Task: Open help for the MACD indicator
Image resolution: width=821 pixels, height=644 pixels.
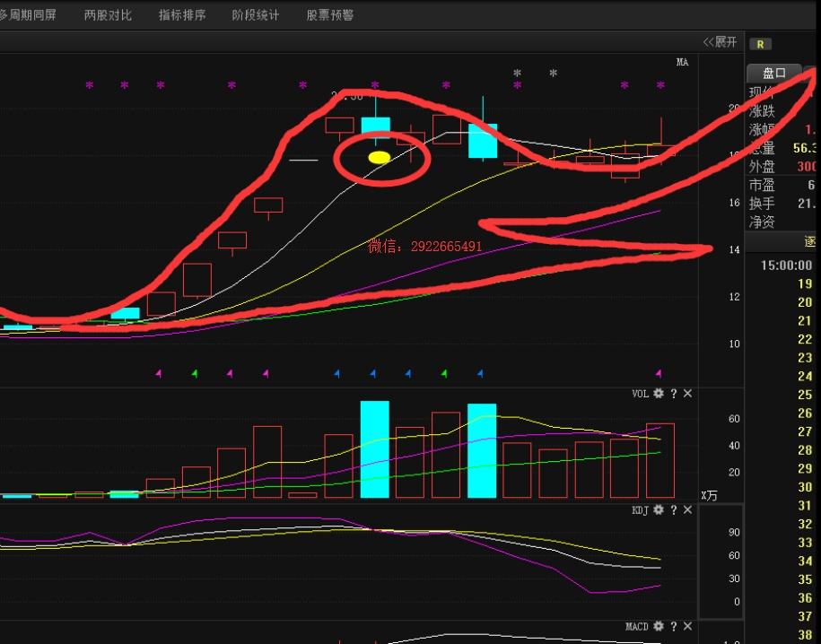Action: click(673, 626)
